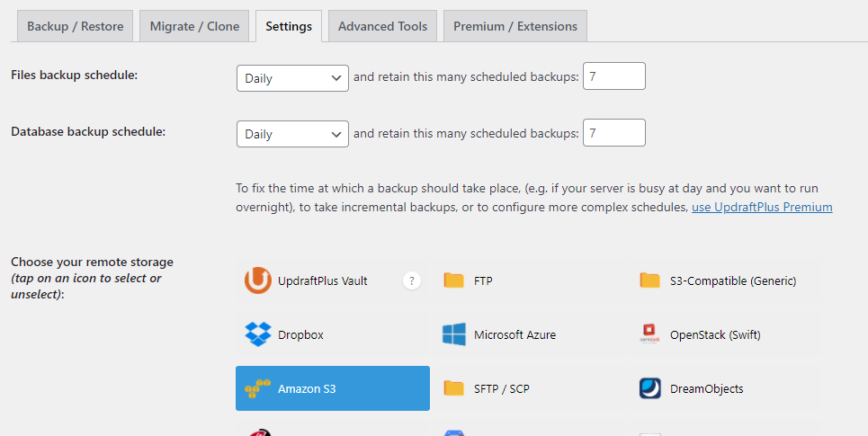Click the files backup retain count field

[614, 77]
